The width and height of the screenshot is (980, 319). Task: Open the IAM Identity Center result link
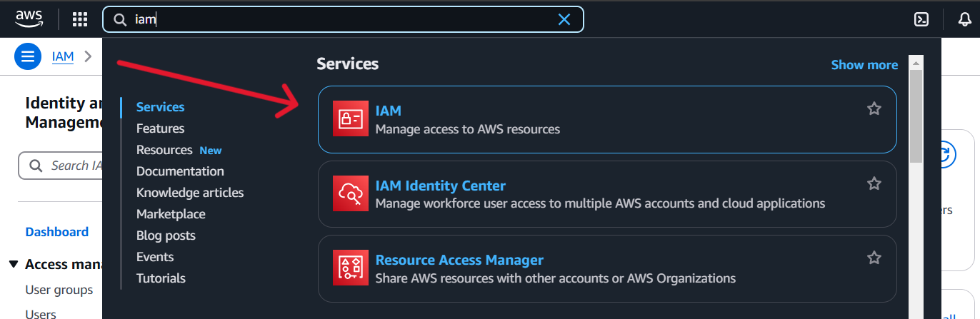(441, 186)
